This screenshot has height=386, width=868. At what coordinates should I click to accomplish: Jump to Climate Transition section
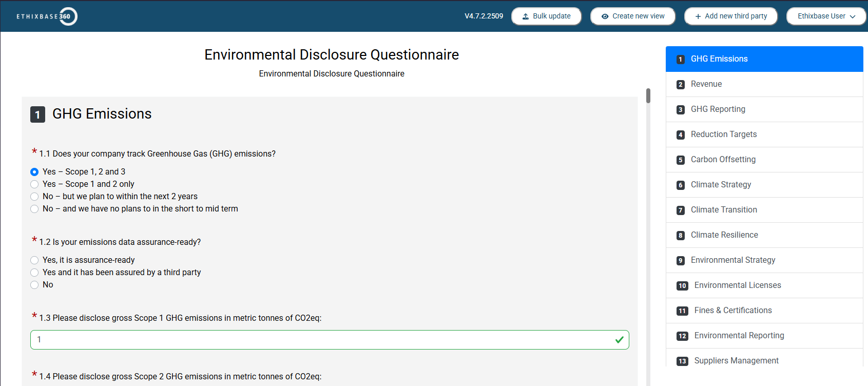(x=723, y=210)
